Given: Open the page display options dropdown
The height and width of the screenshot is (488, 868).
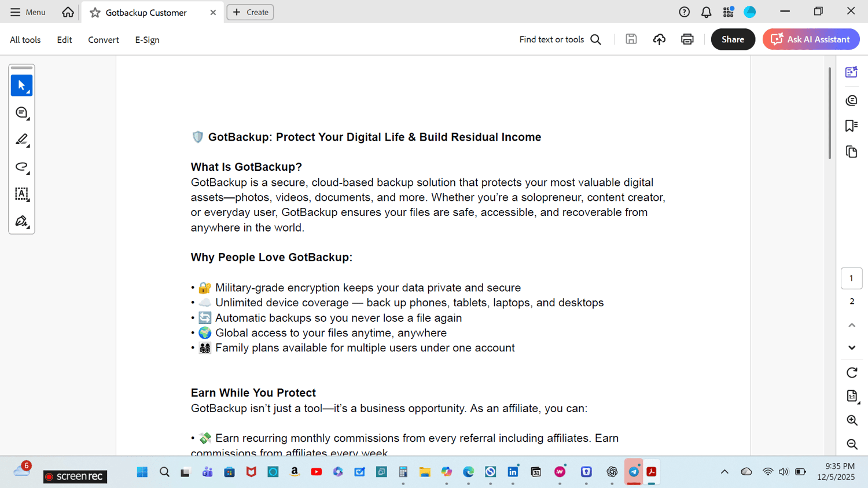Looking at the screenshot, I should click(x=852, y=397).
